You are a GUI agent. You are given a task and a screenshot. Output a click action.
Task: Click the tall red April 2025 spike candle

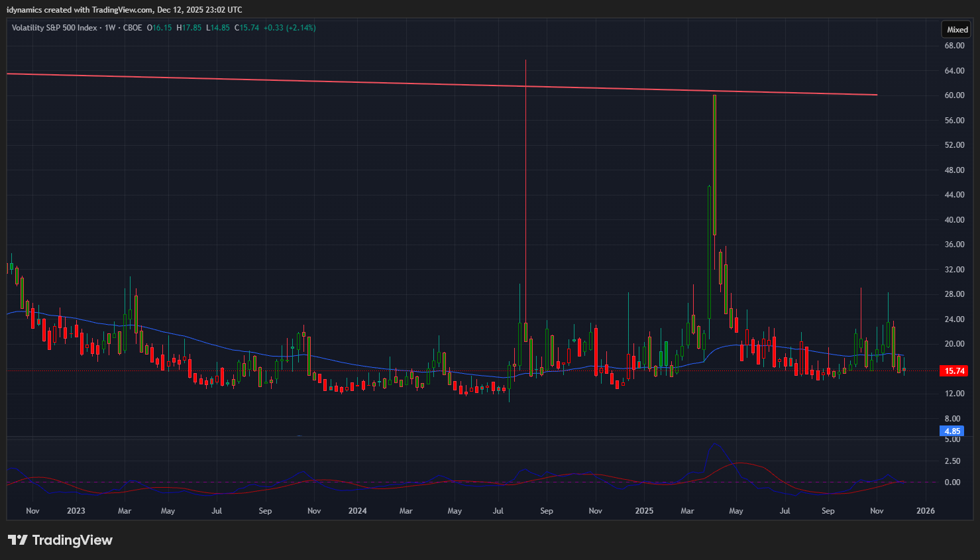pyautogui.click(x=714, y=166)
